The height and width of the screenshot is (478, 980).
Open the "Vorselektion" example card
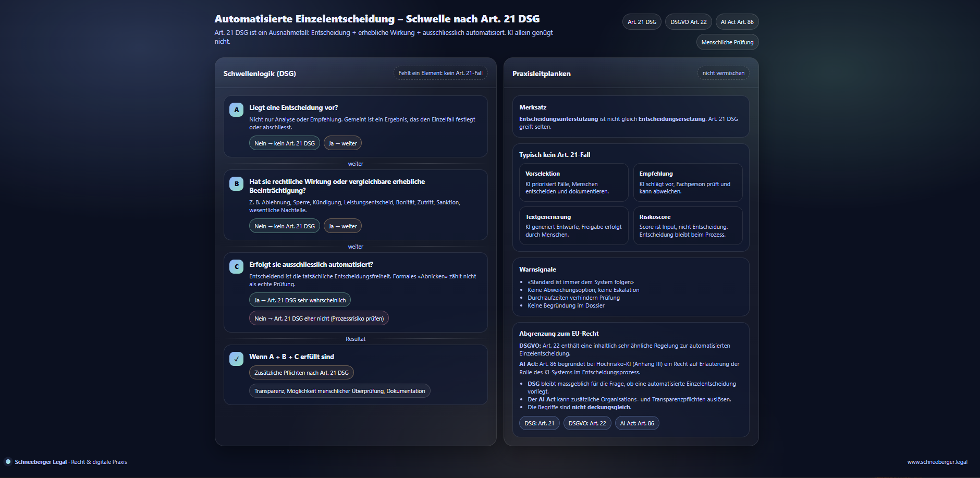(573, 182)
